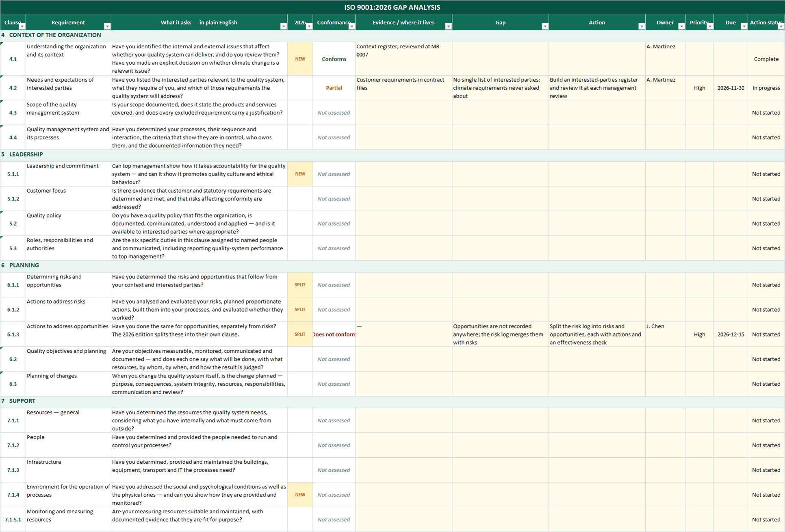This screenshot has height=532, width=785.
Task: Click the 'Not assessed' cell for clause 7.1.3
Action: pos(334,470)
